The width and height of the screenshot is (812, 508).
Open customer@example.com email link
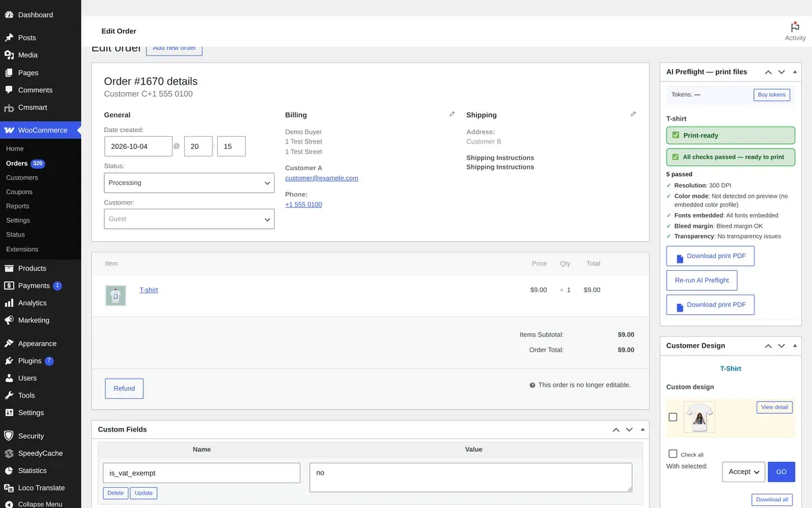click(x=321, y=178)
